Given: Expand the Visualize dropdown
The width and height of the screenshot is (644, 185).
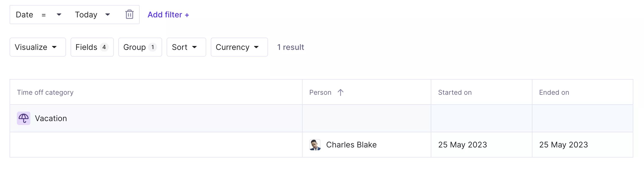Looking at the screenshot, I should point(38,47).
